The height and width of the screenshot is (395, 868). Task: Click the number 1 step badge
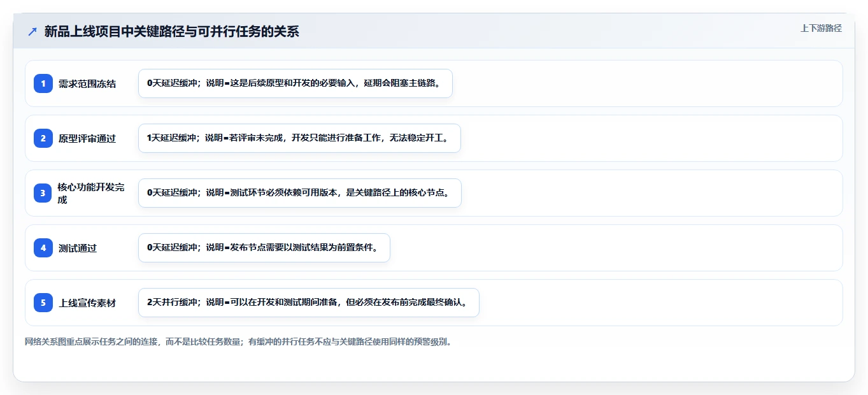click(x=43, y=83)
